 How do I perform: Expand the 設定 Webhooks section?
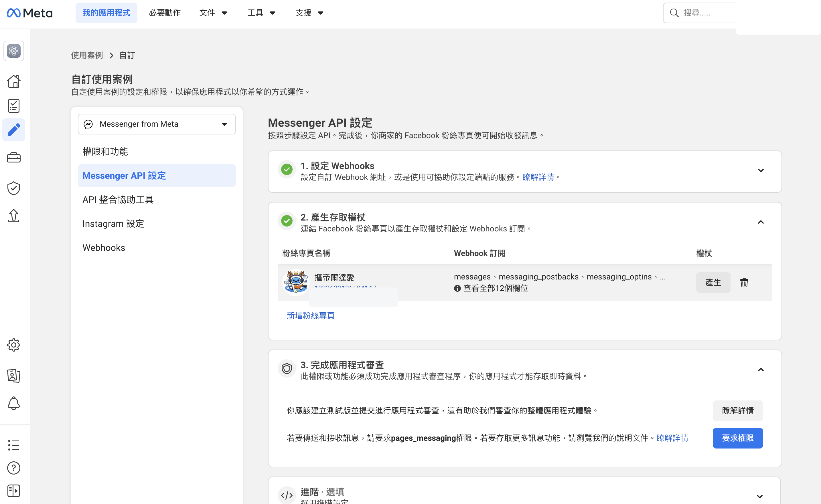761,170
